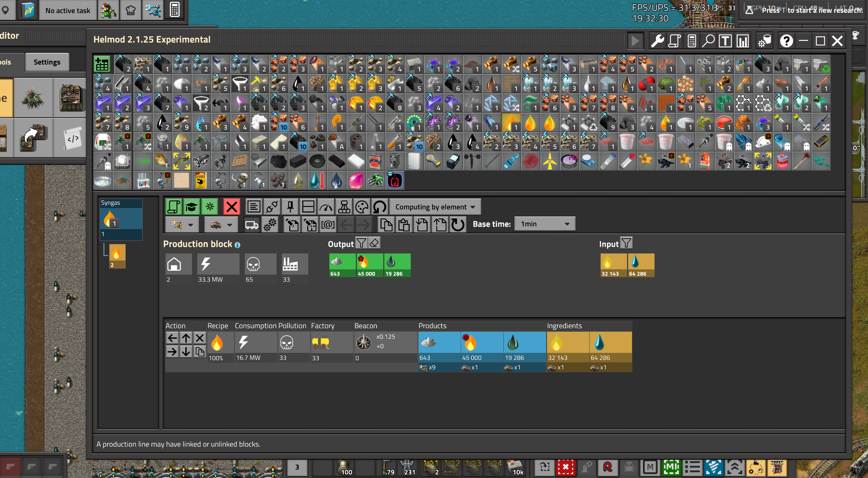Image resolution: width=868 pixels, height=478 pixels.
Task: Open the robot selection dropdown
Action: pyautogui.click(x=182, y=225)
